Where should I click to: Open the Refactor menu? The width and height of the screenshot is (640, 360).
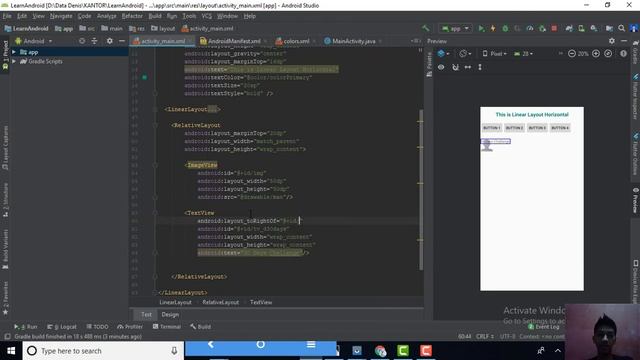pos(132,16)
